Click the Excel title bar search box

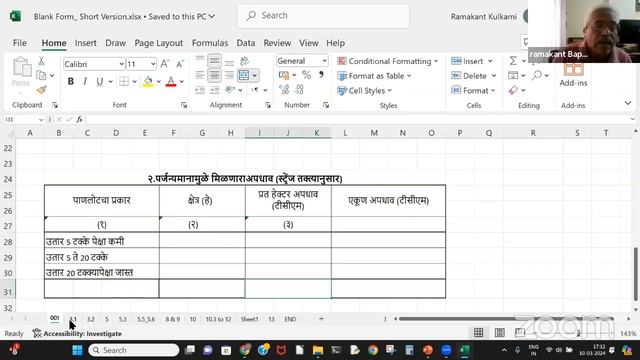[324, 16]
